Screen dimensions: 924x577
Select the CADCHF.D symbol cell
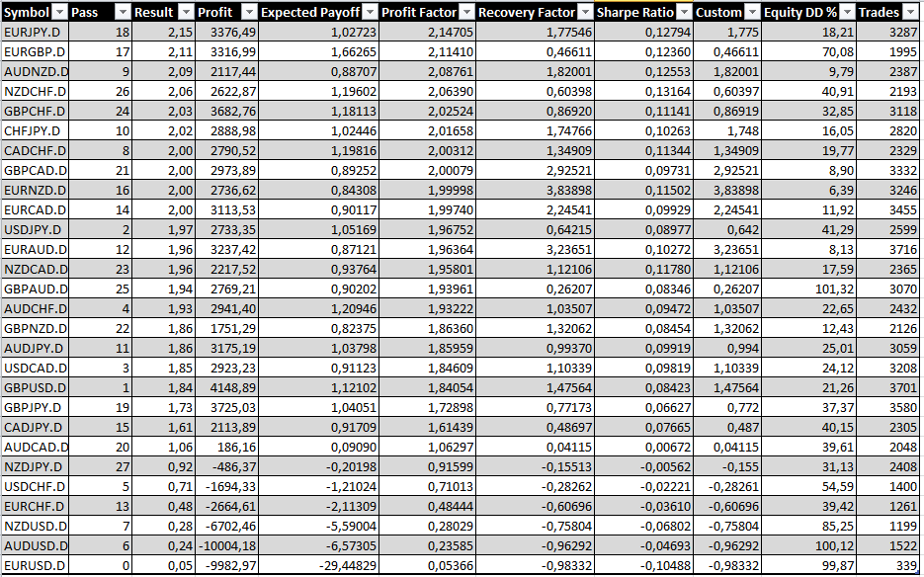click(x=35, y=151)
